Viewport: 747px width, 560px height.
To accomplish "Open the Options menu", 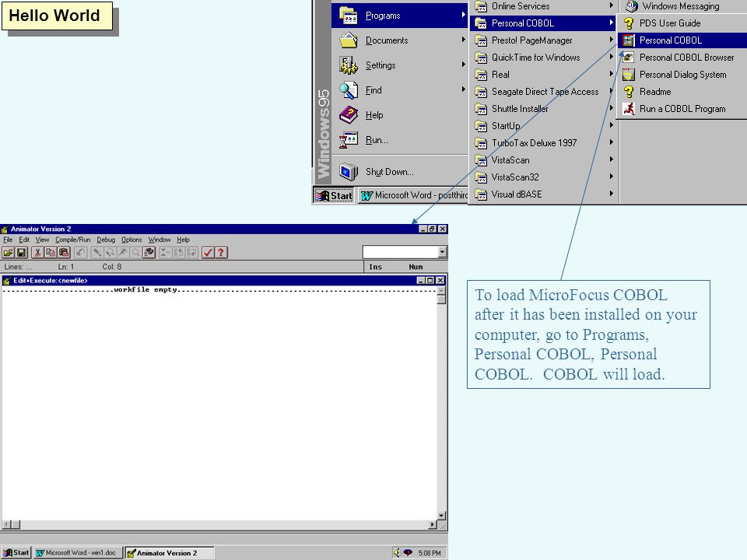I will [x=132, y=240].
